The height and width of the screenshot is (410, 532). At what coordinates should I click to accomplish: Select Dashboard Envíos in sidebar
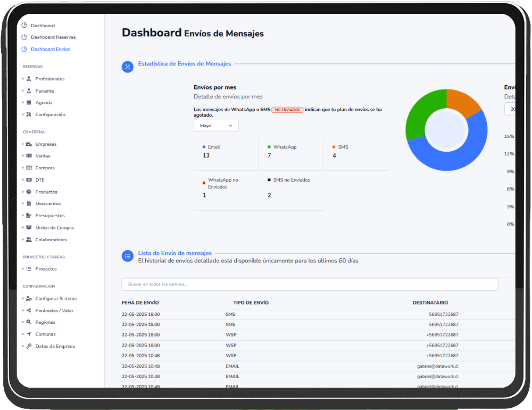coord(50,49)
